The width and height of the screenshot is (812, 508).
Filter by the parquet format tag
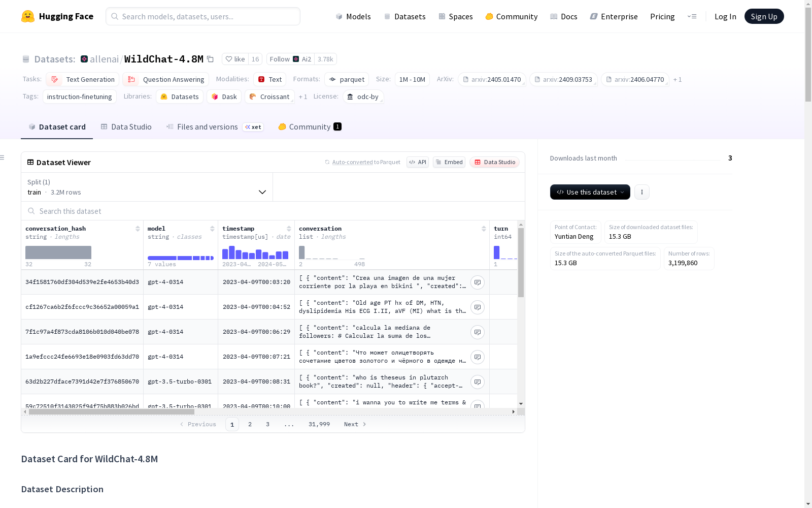point(347,79)
